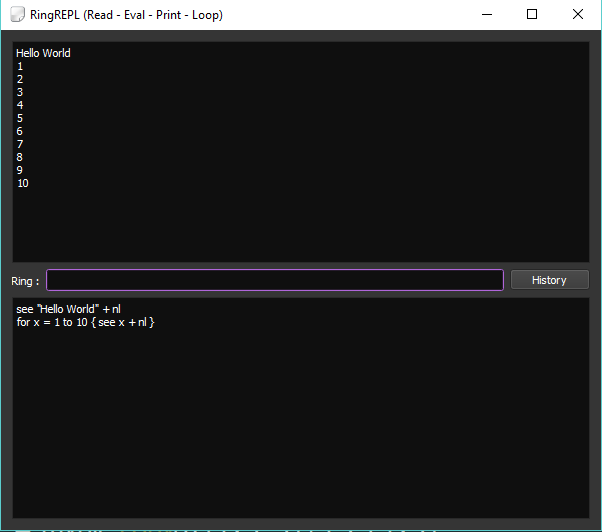The width and height of the screenshot is (602, 532).
Task: Click output line showing number 4
Action: [20, 105]
